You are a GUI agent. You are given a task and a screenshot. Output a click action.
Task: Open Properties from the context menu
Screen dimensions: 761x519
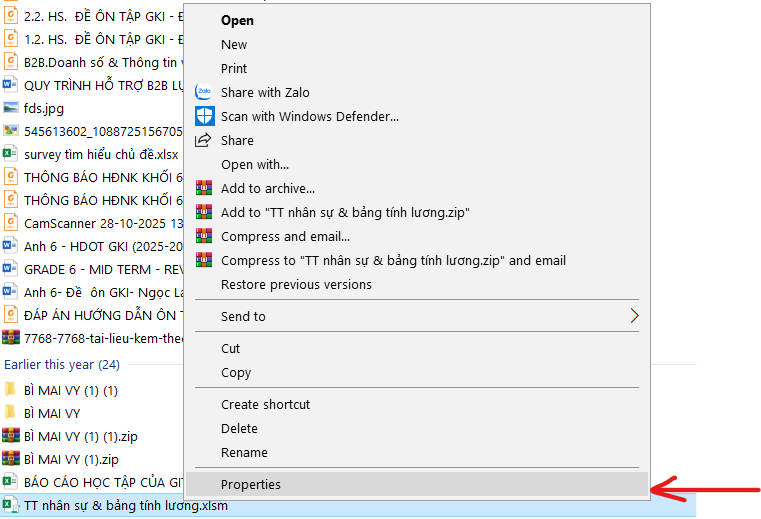click(x=417, y=484)
